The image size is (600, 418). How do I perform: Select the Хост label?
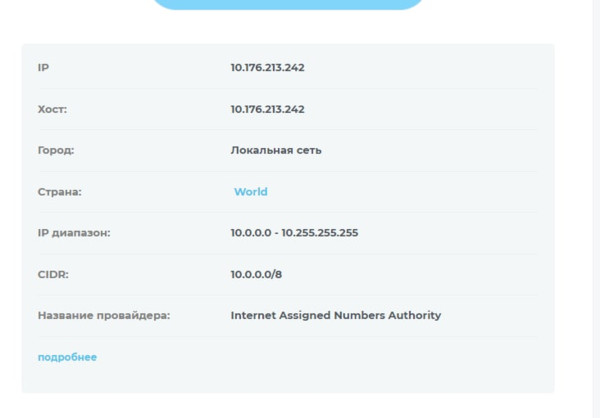pos(52,109)
